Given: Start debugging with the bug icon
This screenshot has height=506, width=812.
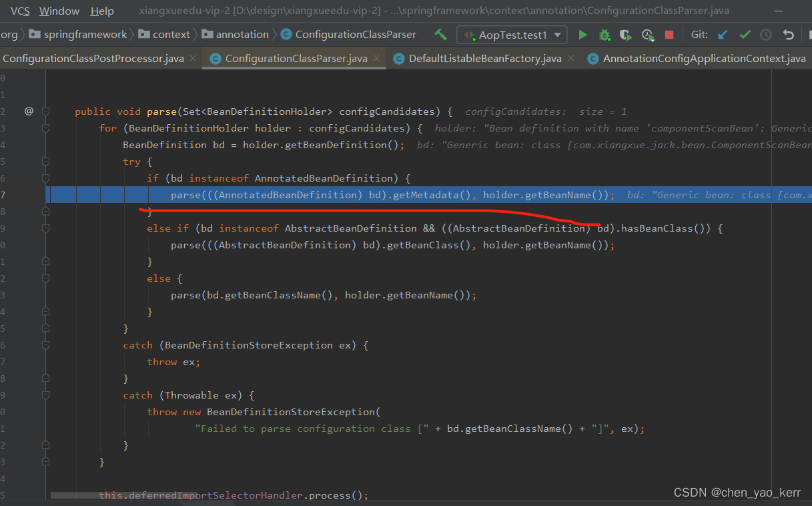Looking at the screenshot, I should pyautogui.click(x=604, y=35).
